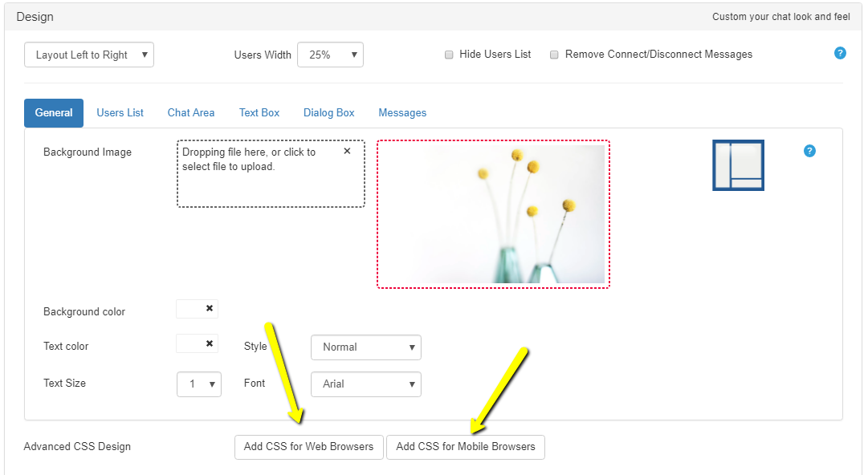The image size is (868, 475).
Task: Enable Remove Connect/Disconnect Messages checkbox
Action: point(554,55)
